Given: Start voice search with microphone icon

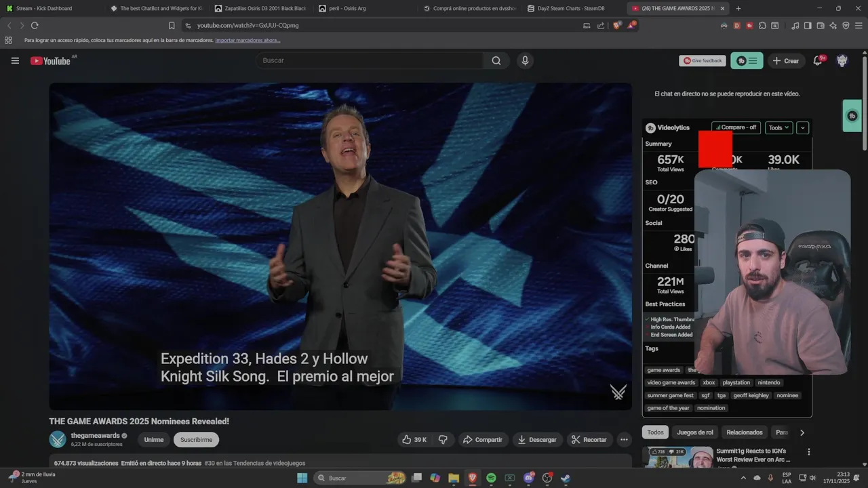Looking at the screenshot, I should (x=524, y=60).
